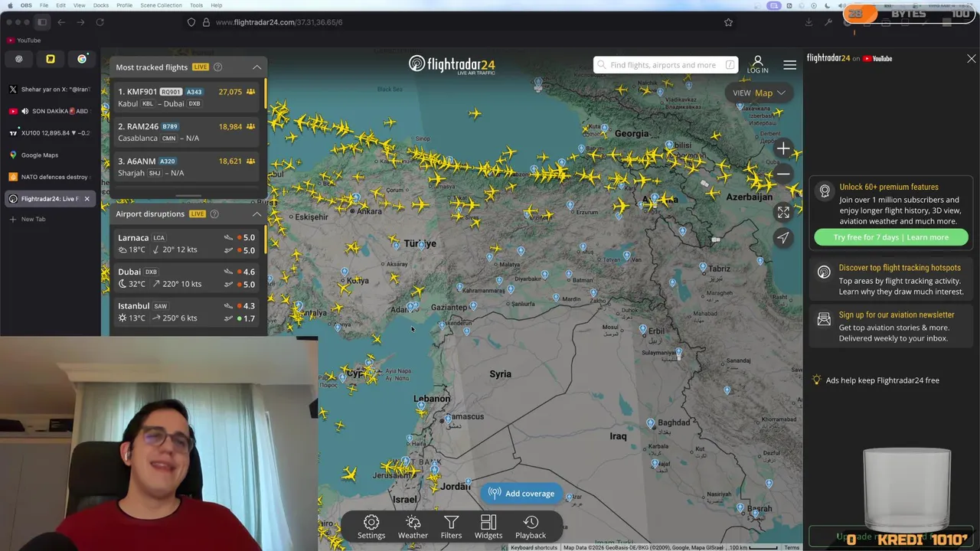Click the LOG IN user icon
The height and width of the screenshot is (551, 980).
pyautogui.click(x=757, y=64)
